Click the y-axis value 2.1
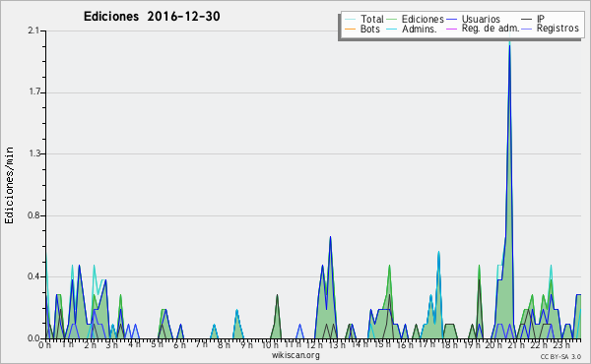Screen dimensions: 591x364 point(33,30)
